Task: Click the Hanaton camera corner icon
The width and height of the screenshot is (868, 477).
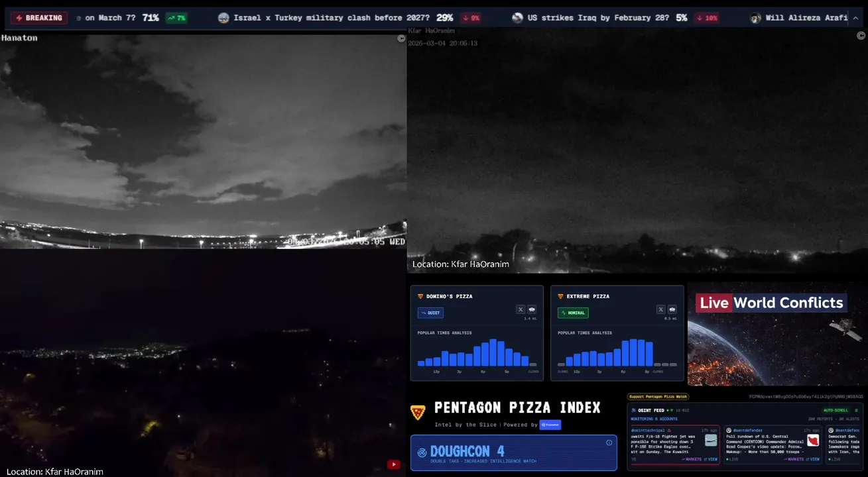Action: coord(401,38)
